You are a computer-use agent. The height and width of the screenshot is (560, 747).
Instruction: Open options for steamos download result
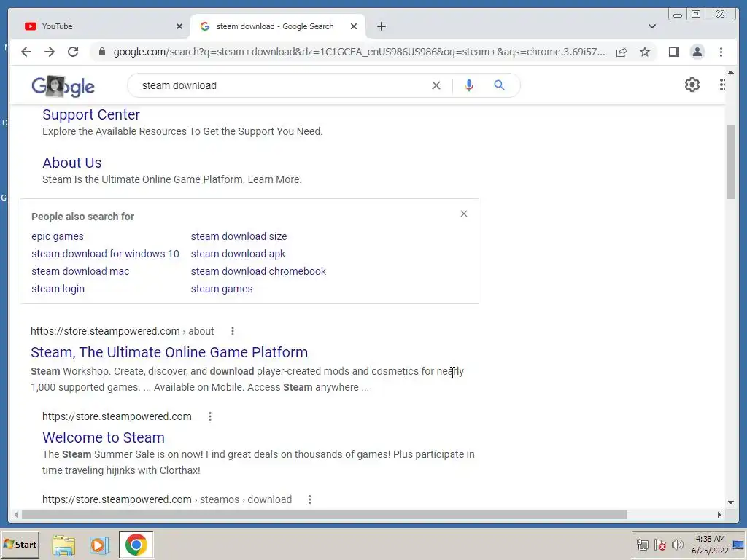click(x=309, y=499)
